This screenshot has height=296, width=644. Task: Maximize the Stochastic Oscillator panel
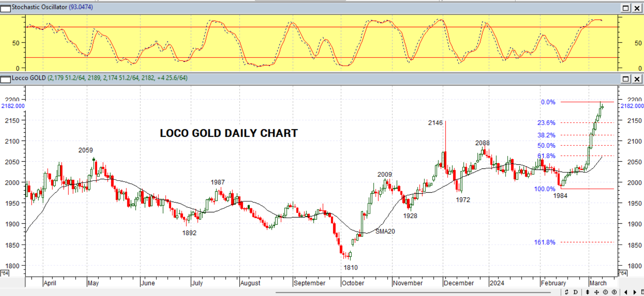pyautogui.click(x=626, y=8)
